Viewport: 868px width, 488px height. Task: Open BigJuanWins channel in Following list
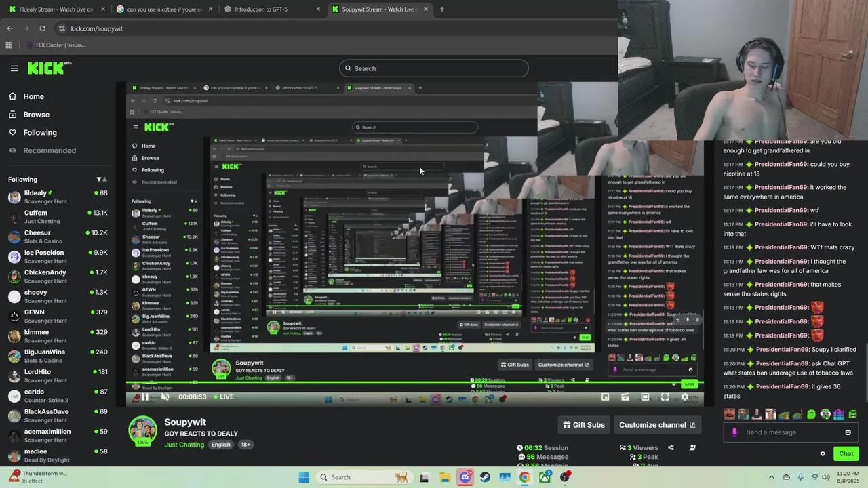click(x=58, y=356)
